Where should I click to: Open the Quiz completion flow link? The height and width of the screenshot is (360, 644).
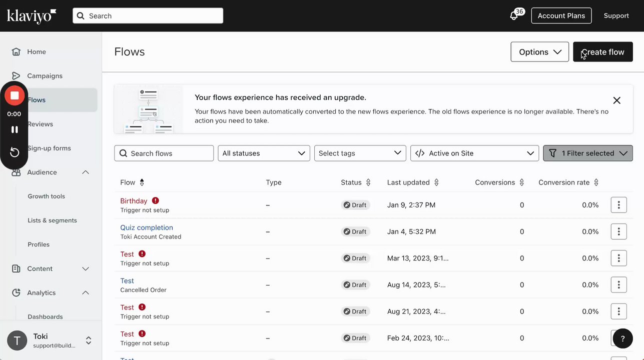tap(147, 227)
